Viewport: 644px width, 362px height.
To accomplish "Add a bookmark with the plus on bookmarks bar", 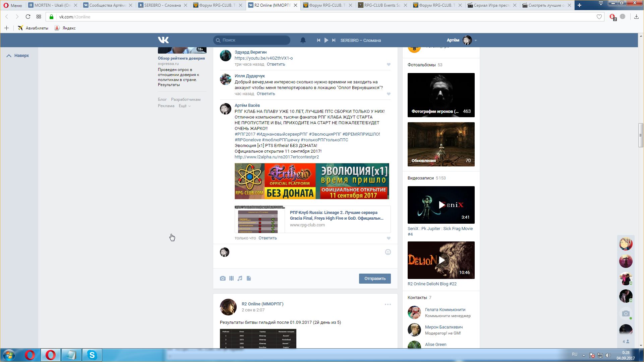I will point(6,28).
